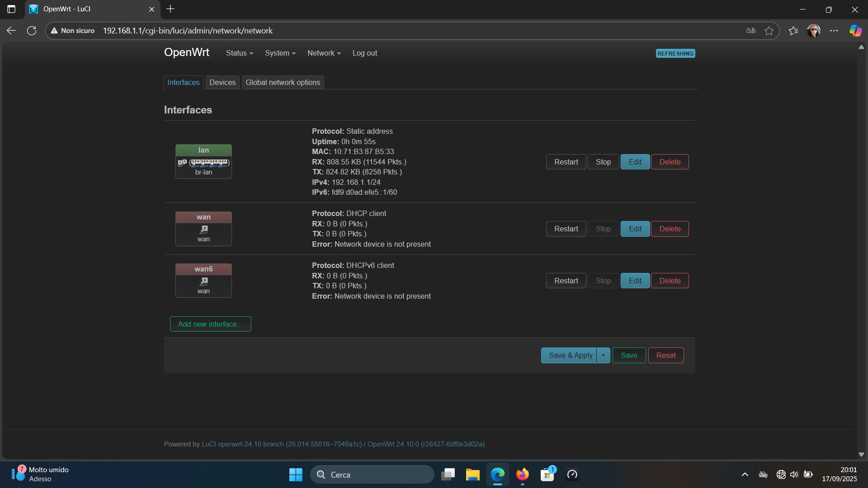Viewport: 868px width, 488px height.
Task: Open the Network dropdown menu
Action: coord(324,53)
